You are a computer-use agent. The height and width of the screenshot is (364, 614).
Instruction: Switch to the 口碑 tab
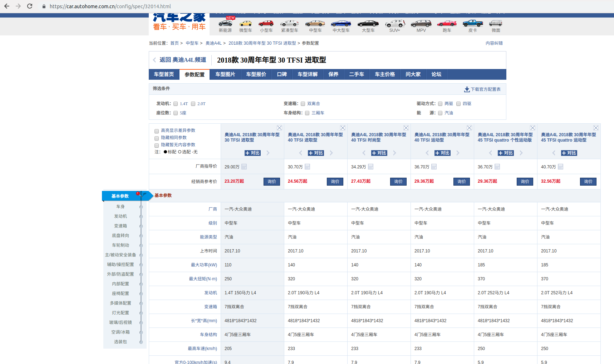[282, 74]
